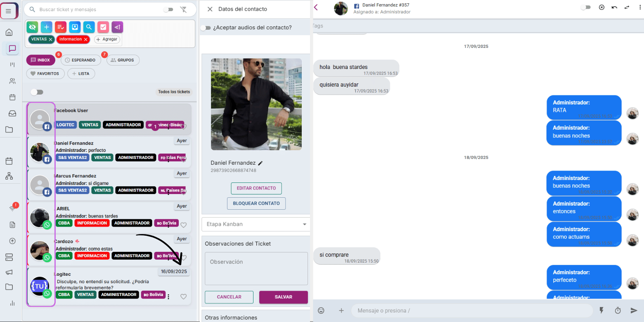644x322 pixels.
Task: Click the blue plus new ticket icon
Action: tap(46, 27)
